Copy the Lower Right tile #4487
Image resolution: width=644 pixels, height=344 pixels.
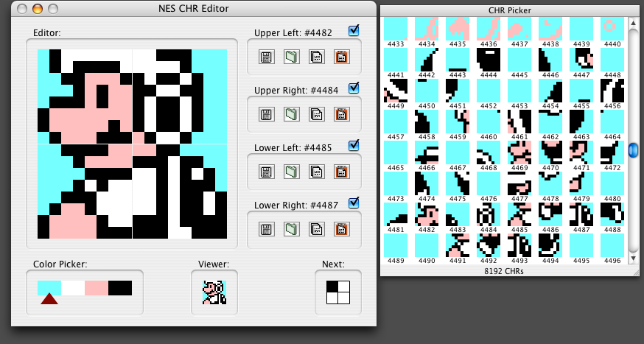pyautogui.click(x=317, y=230)
